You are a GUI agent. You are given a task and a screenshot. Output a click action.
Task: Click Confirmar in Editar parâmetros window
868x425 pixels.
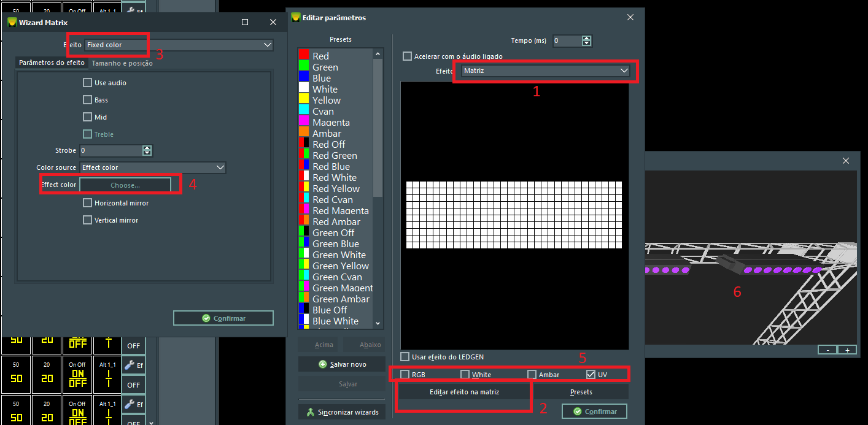[x=594, y=411]
